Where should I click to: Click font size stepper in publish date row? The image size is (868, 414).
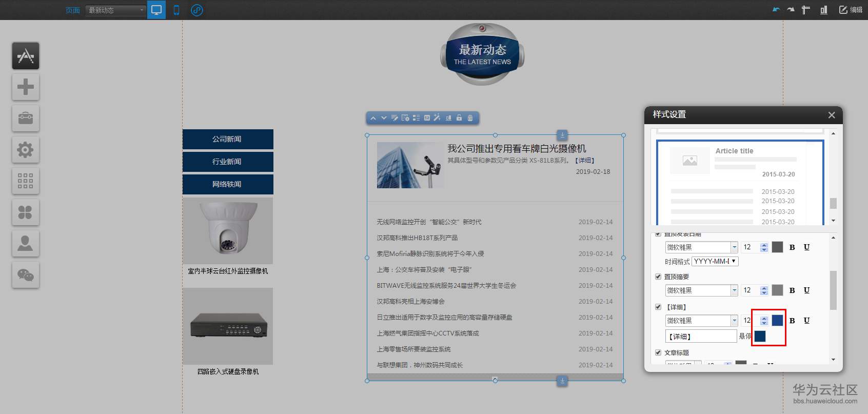tap(764, 247)
